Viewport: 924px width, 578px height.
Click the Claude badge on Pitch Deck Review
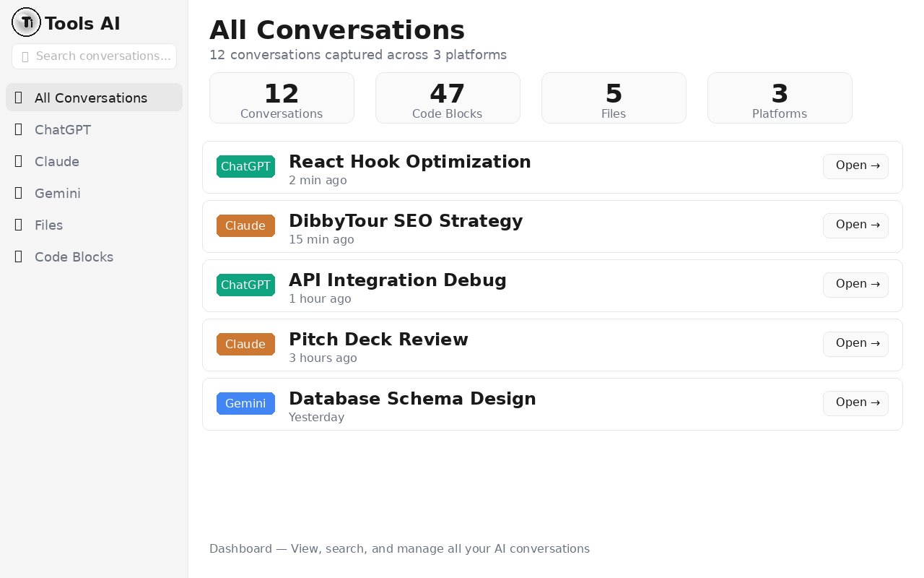pyautogui.click(x=245, y=344)
